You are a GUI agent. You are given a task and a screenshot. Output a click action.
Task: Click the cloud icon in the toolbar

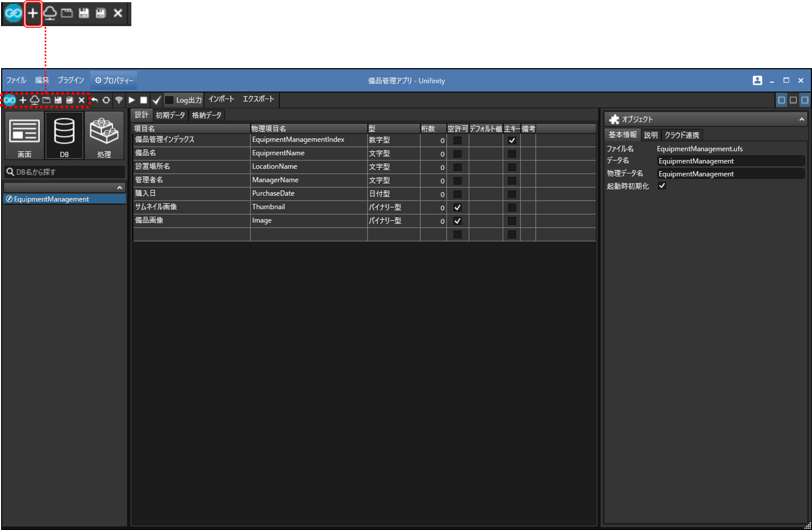click(34, 100)
